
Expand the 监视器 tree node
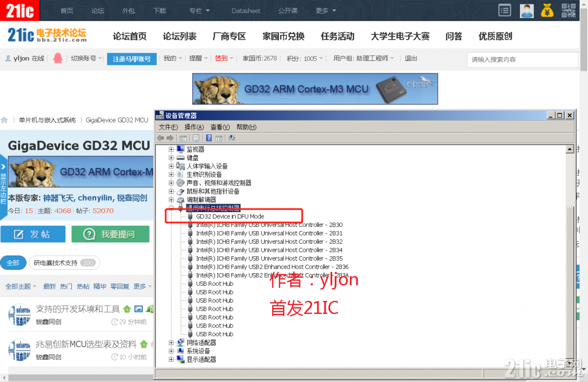(x=171, y=149)
